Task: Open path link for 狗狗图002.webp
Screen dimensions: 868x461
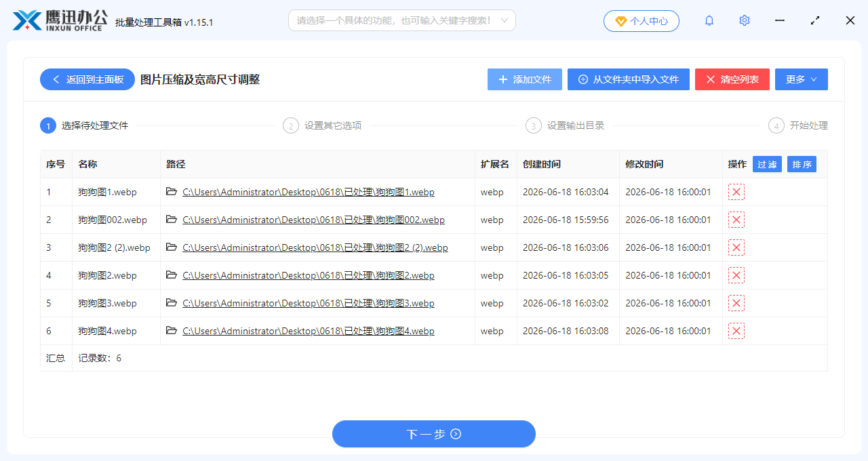Action: click(313, 220)
